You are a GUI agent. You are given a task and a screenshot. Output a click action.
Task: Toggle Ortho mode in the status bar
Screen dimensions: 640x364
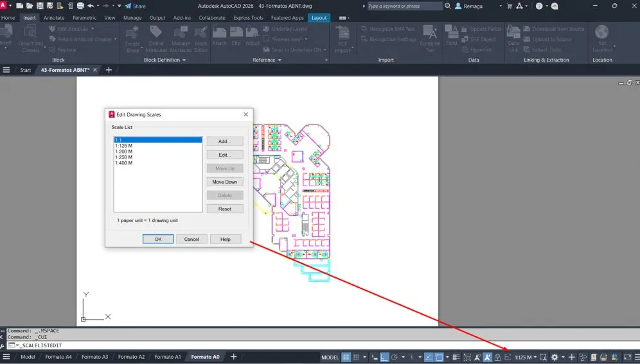pyautogui.click(x=384, y=357)
